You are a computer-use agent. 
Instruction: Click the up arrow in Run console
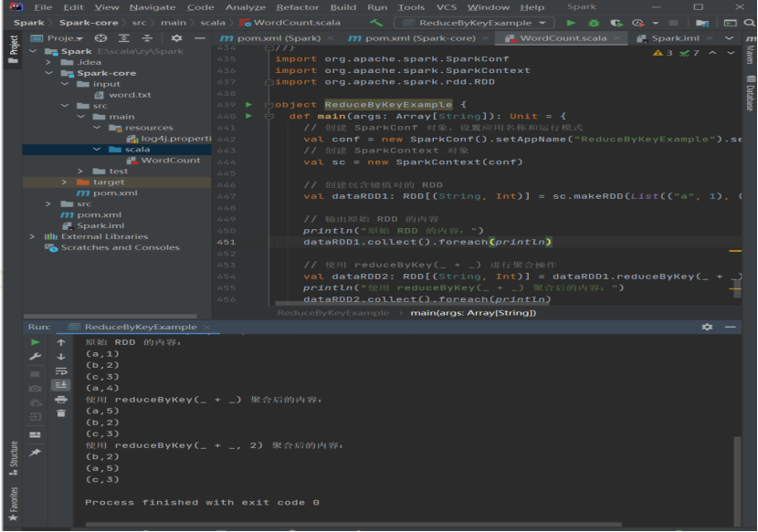pyautogui.click(x=61, y=342)
